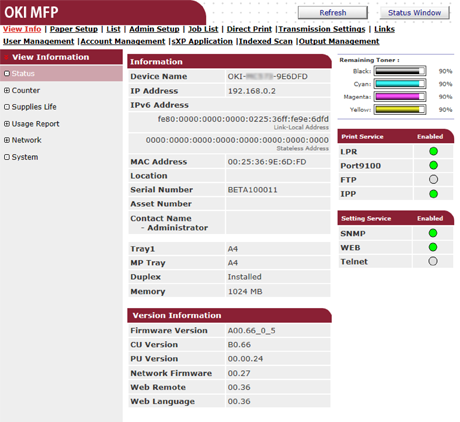This screenshot has height=422, width=460.
Task: Click the WEB enabled indicator
Action: point(433,247)
